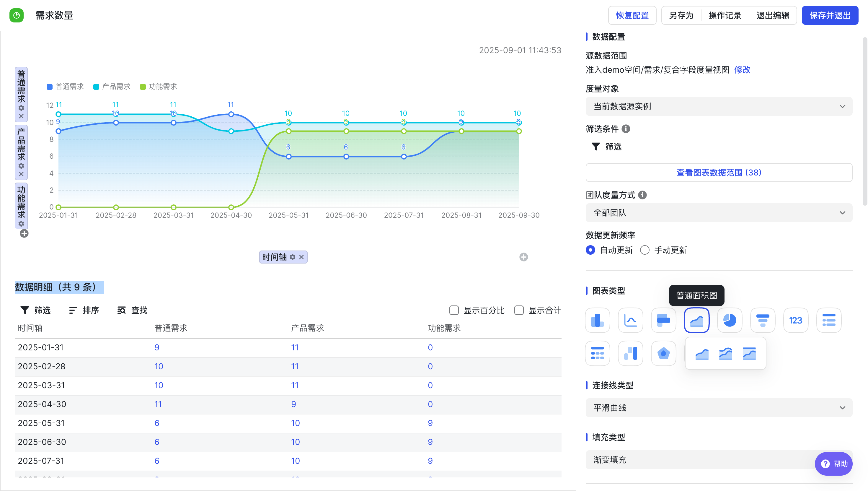Open 排序 in the data detail toolbar

tap(84, 310)
